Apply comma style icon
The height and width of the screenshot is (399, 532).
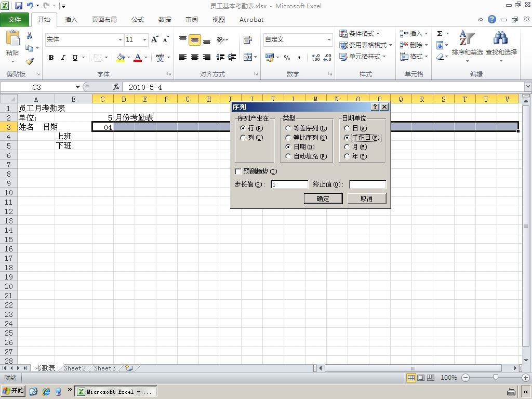coord(299,57)
